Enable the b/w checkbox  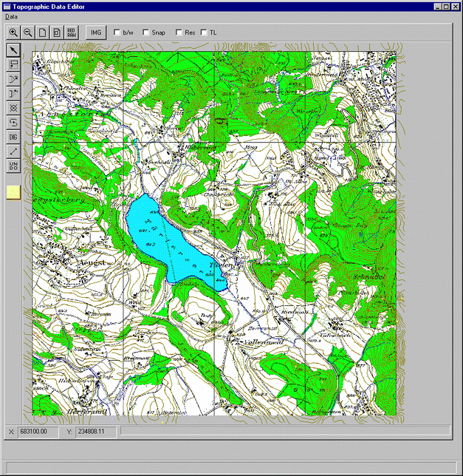pyautogui.click(x=117, y=33)
